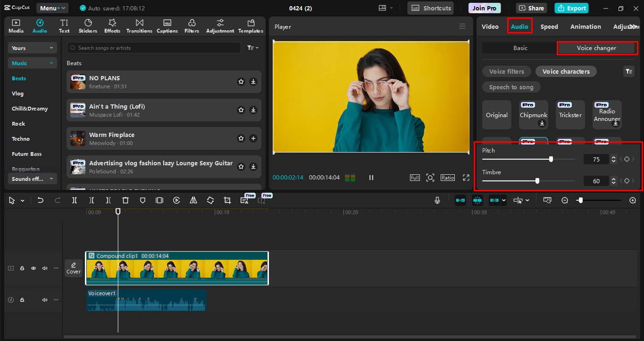Open the Transitions panel
This screenshot has height=341, width=644.
(139, 26)
